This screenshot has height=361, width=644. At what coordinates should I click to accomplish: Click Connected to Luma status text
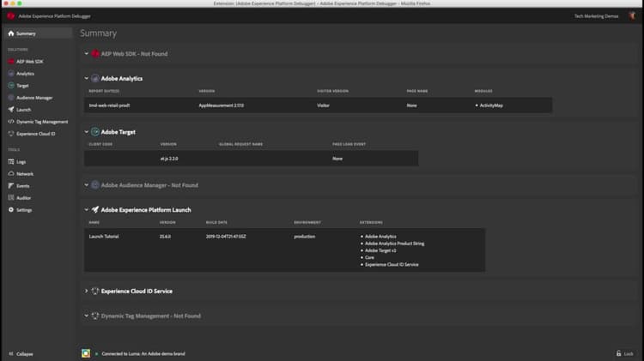click(143, 353)
